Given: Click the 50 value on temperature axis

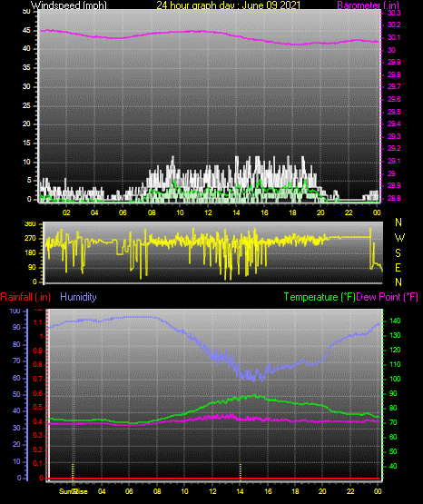Looking at the screenshot, I should [393, 451].
